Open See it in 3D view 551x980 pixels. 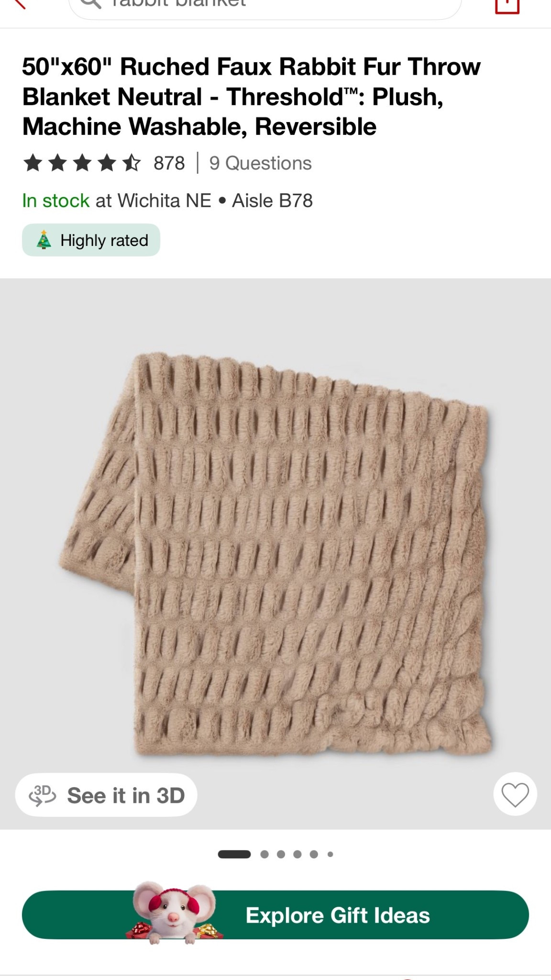click(106, 795)
